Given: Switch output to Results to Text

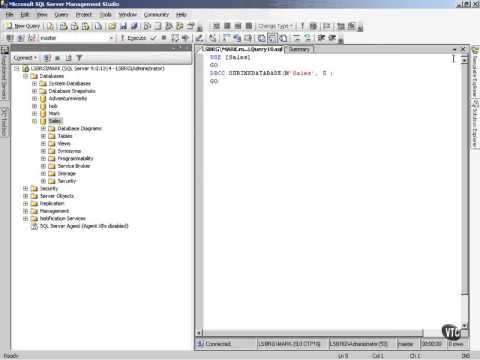Looking at the screenshot, I should (262, 38).
